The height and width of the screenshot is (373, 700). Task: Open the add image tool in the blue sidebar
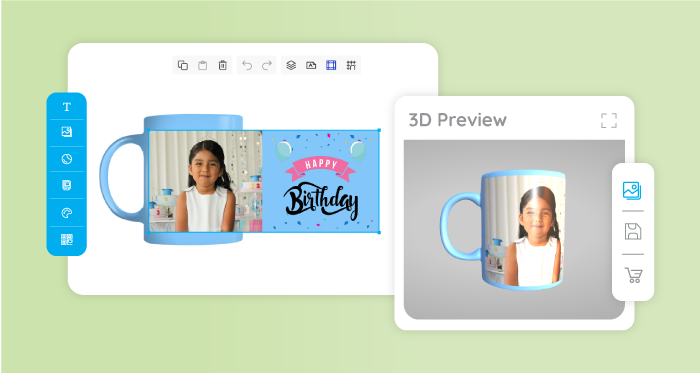(67, 132)
